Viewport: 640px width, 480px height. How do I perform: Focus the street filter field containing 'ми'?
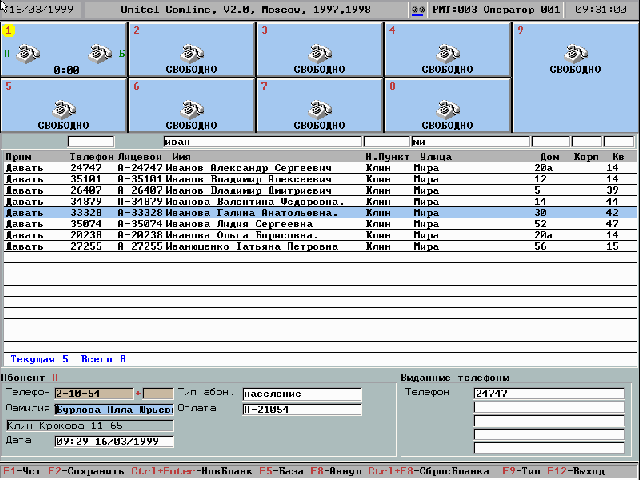(470, 142)
